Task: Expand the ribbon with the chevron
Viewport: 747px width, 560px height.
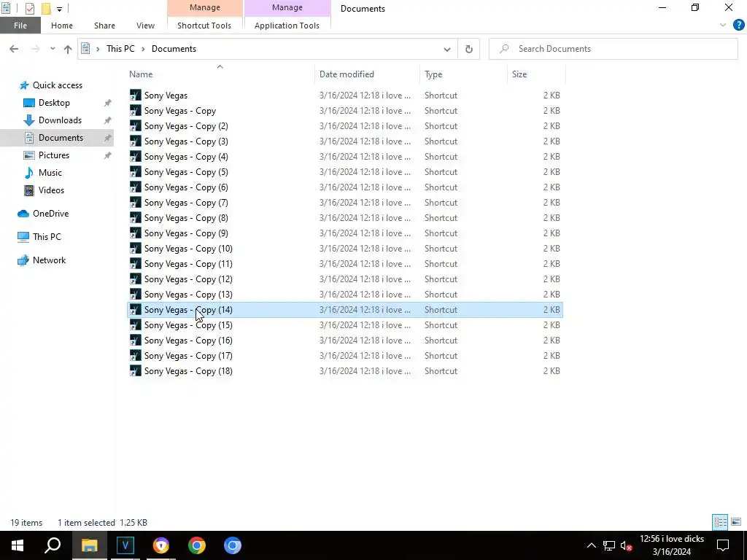Action: coord(723,26)
